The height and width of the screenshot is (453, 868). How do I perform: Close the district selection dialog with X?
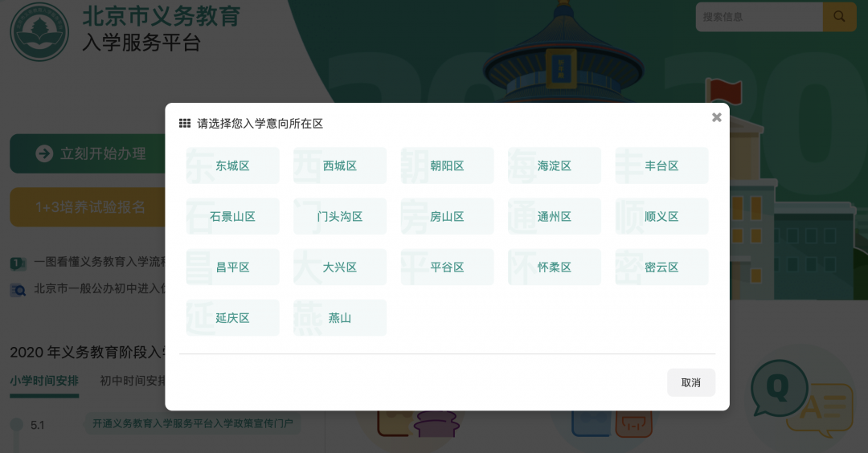click(716, 117)
